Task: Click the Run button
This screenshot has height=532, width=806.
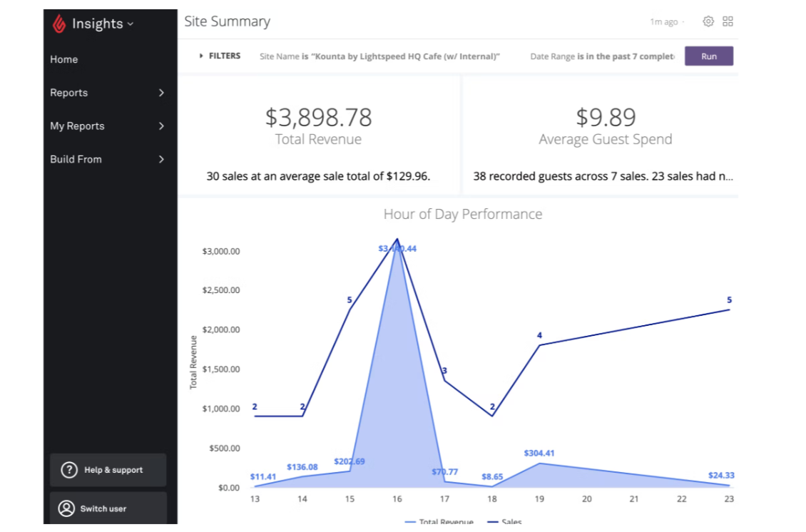Action: [x=708, y=55]
